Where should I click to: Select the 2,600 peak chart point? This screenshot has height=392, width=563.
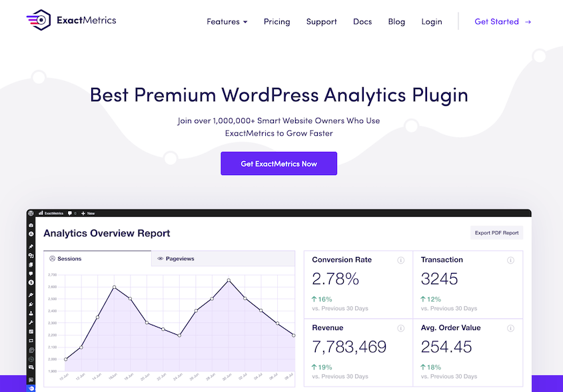tap(114, 287)
